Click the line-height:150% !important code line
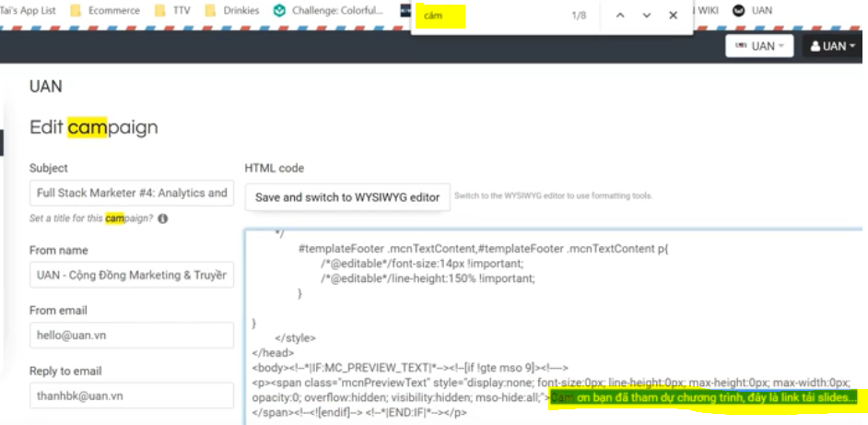Screen dimensions: 868x425 (428, 278)
